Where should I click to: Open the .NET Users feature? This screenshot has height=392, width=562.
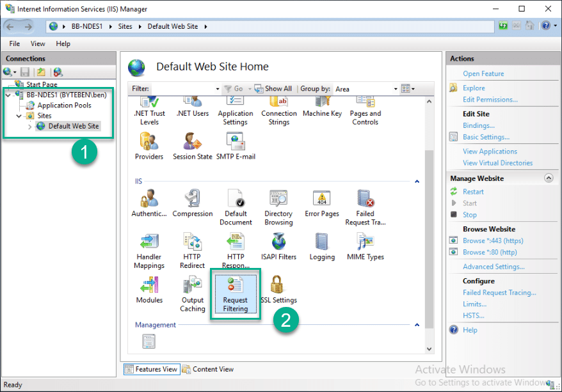(x=193, y=107)
